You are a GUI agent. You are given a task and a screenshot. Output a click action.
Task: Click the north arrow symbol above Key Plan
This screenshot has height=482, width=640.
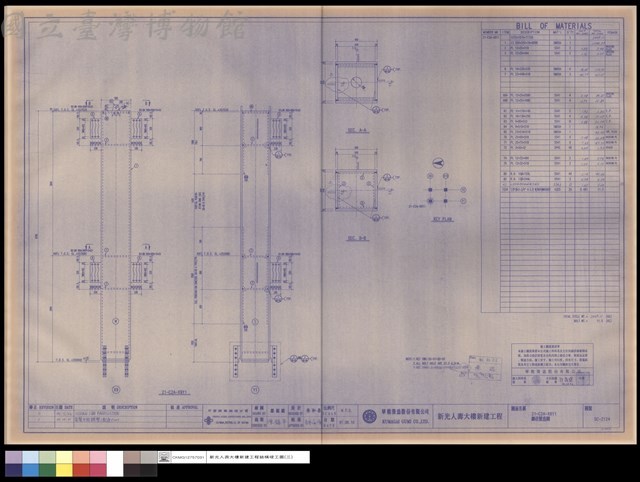438,163
